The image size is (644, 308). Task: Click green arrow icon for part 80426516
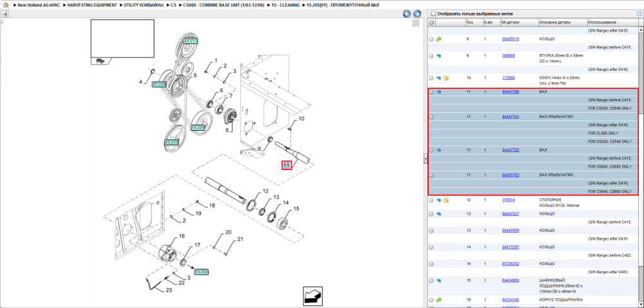coord(439,39)
